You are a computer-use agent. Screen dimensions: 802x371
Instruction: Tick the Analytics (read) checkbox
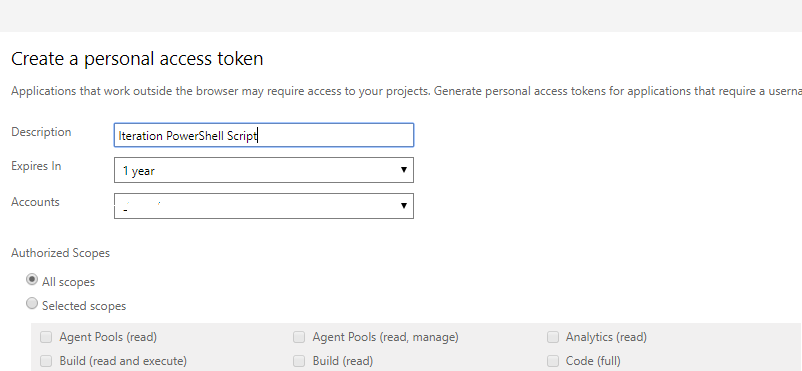[x=552, y=337]
